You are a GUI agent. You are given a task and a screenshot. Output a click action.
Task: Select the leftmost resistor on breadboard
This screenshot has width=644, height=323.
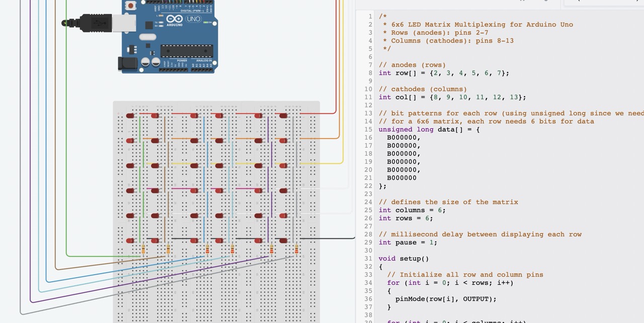143,249
